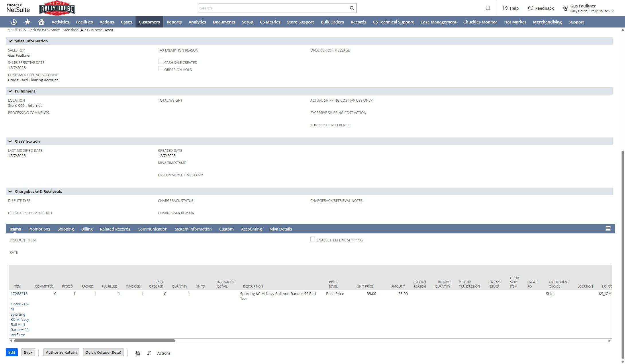Image resolution: width=625 pixels, height=364 pixels.
Task: Toggle subtab layout icon at right of tabs
Action: click(x=608, y=229)
